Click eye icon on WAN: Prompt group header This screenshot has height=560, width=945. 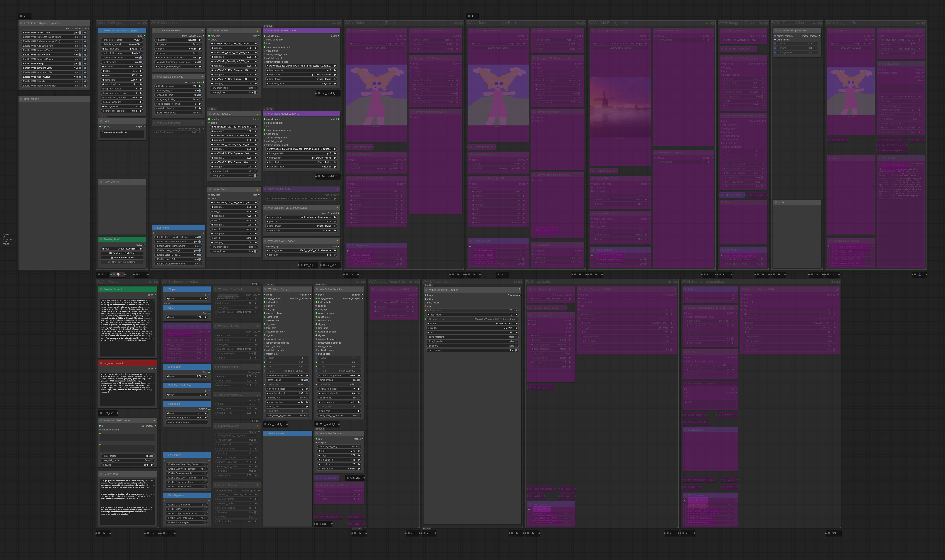156,282
